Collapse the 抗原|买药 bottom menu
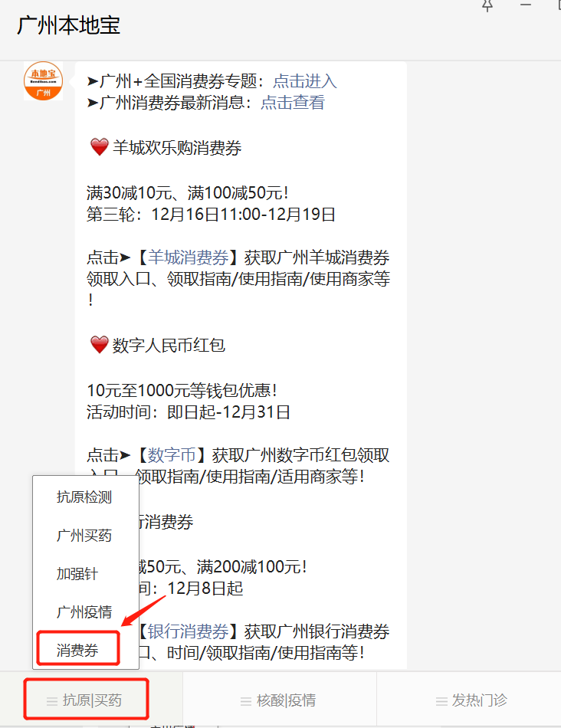 (x=86, y=700)
